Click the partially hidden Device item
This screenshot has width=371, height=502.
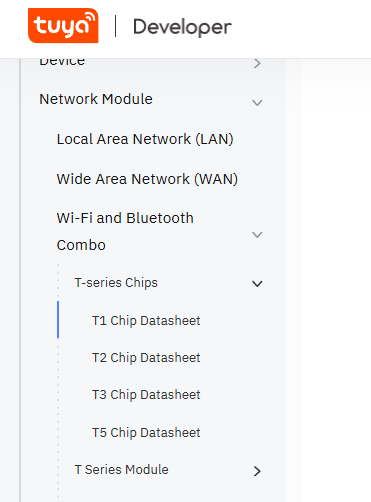62,62
